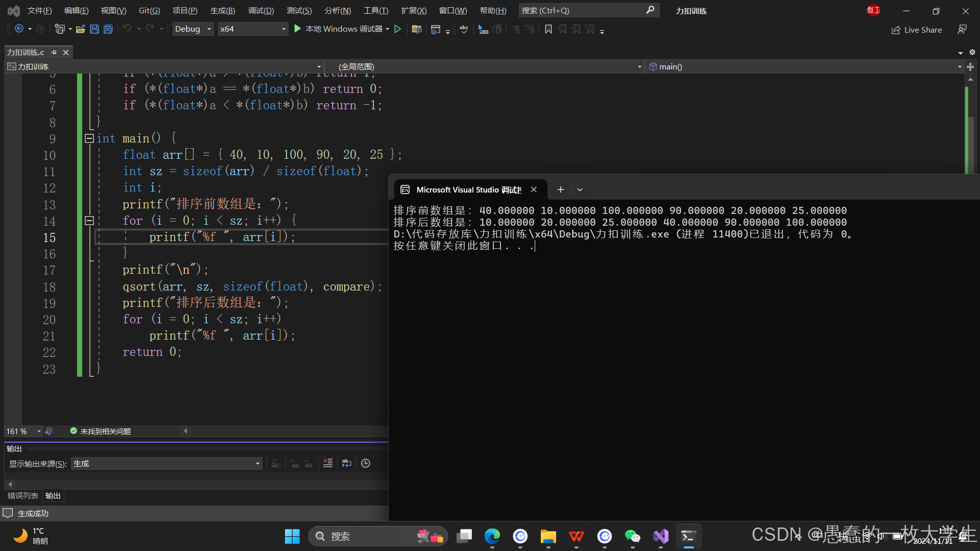Click the feedback person icon at top right
The width and height of the screenshot is (980, 551).
click(962, 30)
